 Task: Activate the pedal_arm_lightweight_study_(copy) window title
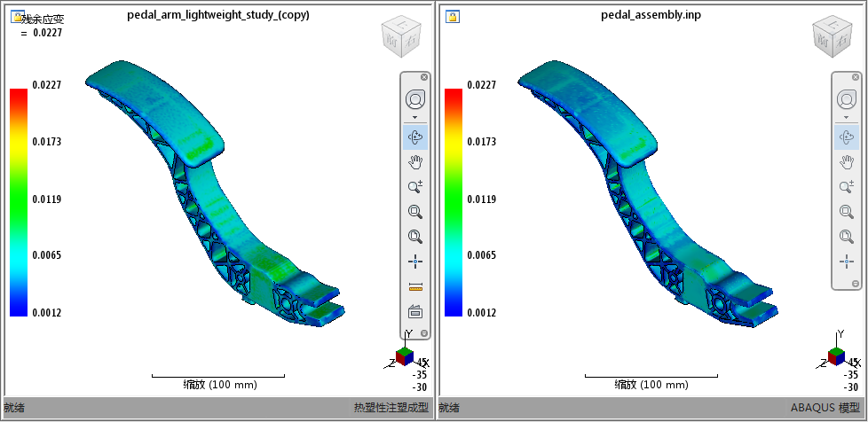(218, 15)
